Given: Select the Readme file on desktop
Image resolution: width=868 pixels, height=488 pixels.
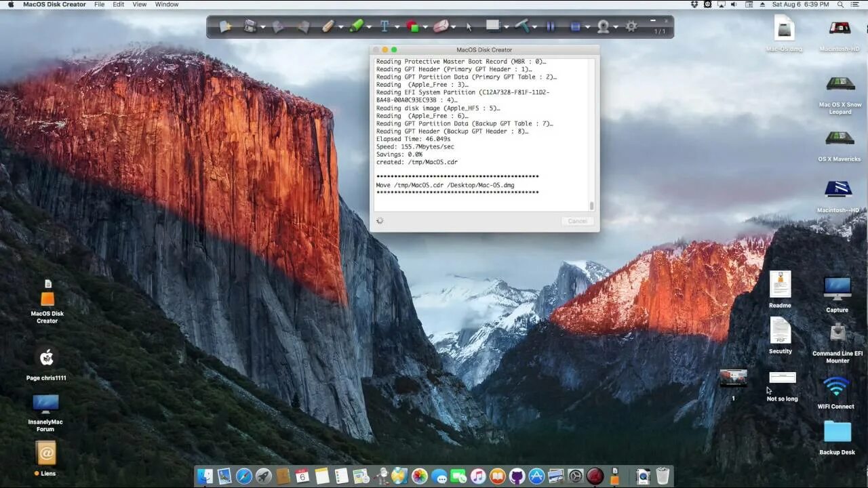Looking at the screenshot, I should [x=780, y=289].
